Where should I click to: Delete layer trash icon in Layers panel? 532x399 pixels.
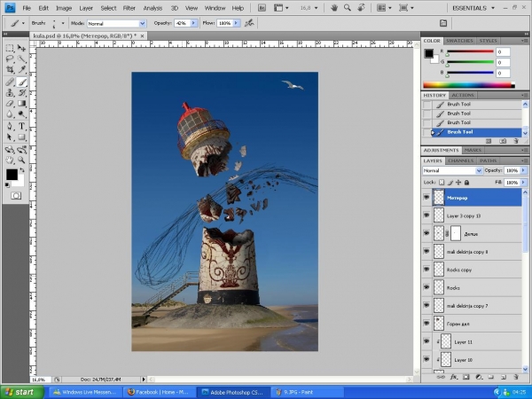[516, 377]
